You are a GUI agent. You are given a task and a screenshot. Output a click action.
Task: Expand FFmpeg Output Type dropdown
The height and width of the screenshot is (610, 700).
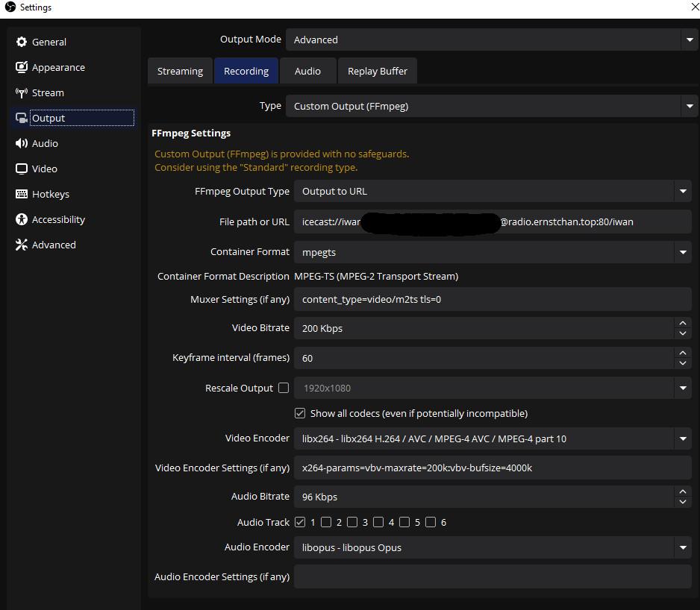(493, 192)
